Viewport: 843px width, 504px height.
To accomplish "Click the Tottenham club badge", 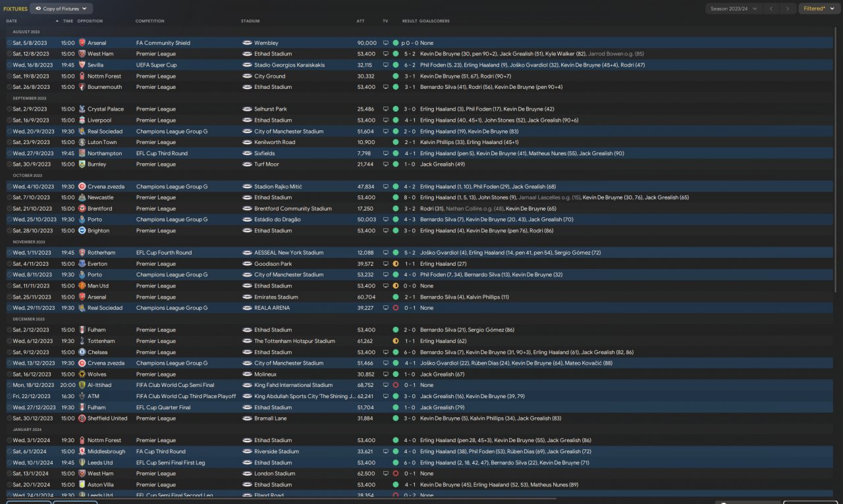I will [x=82, y=341].
